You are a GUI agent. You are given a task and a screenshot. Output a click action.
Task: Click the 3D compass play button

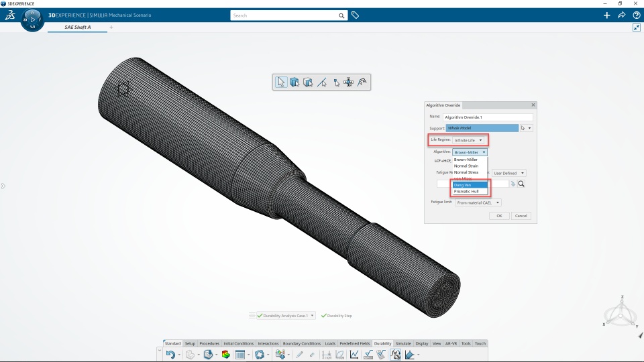32,19
